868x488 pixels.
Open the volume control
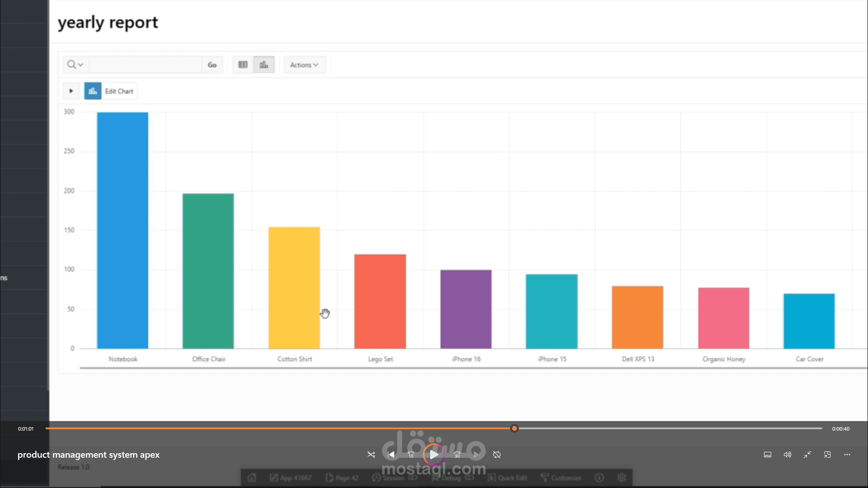(788, 455)
